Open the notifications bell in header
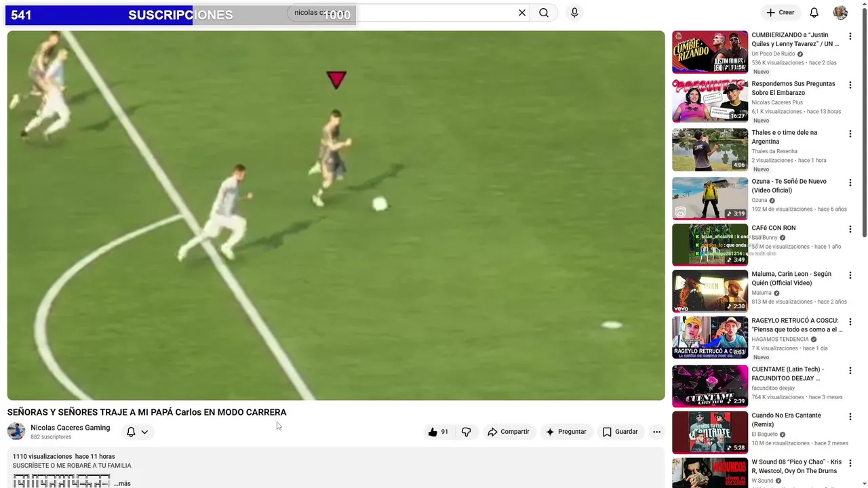 pos(814,13)
